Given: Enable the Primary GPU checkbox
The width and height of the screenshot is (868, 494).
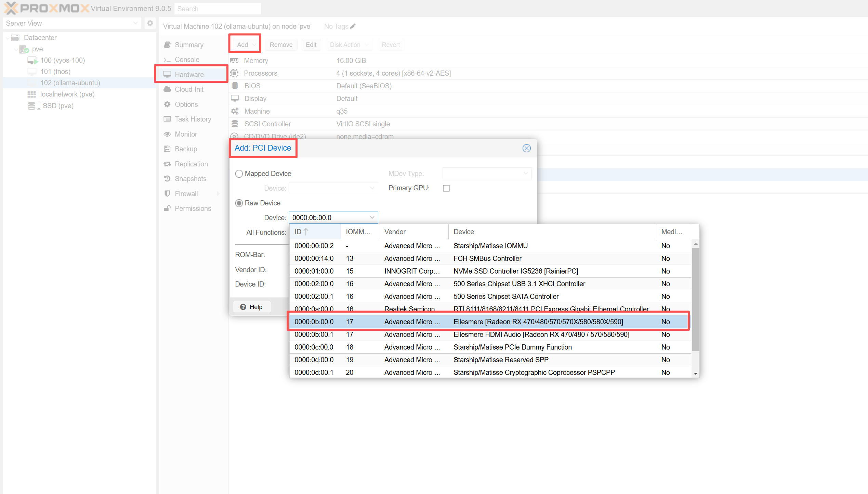Looking at the screenshot, I should (x=446, y=188).
